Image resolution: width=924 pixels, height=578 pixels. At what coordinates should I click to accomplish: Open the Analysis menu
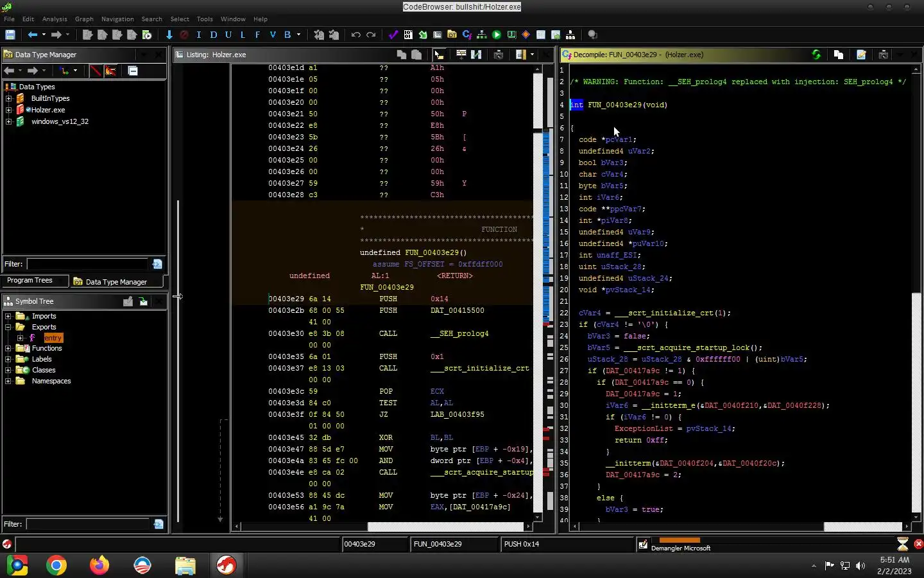click(55, 19)
